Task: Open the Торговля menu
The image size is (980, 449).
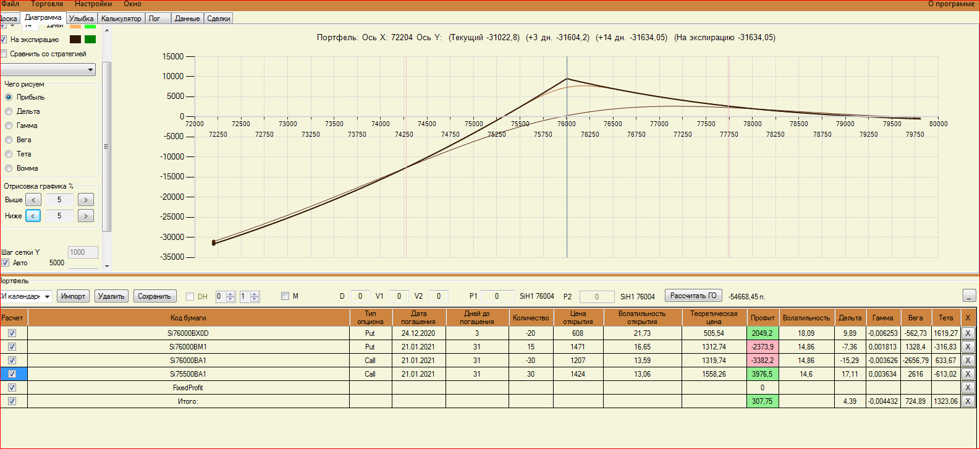Action: pos(47,4)
